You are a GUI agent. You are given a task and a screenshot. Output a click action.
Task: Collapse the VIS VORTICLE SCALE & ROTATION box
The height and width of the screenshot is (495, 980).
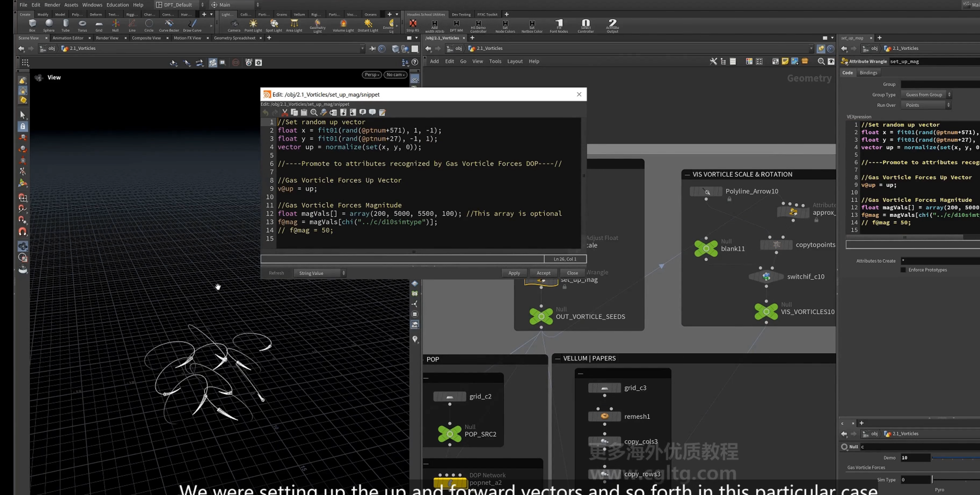pos(687,175)
